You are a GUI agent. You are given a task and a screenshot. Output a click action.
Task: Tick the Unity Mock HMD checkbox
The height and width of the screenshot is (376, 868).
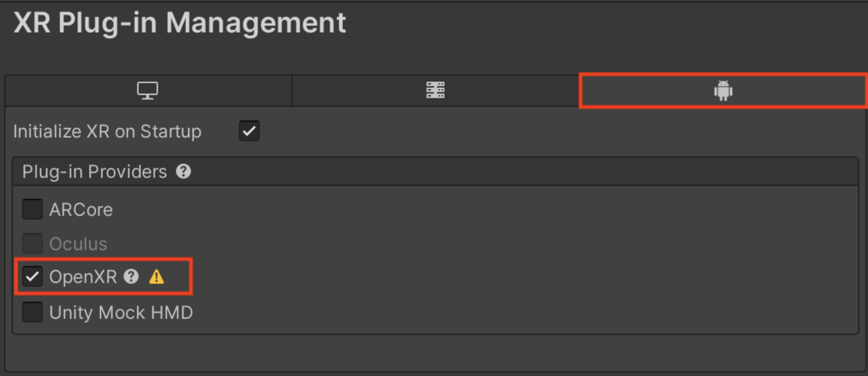click(x=32, y=313)
